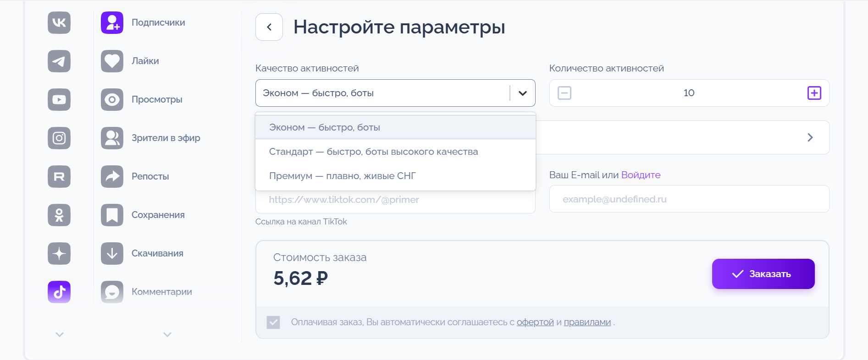This screenshot has width=868, height=360.
Task: Open the Просмотры service category
Action: (x=157, y=99)
